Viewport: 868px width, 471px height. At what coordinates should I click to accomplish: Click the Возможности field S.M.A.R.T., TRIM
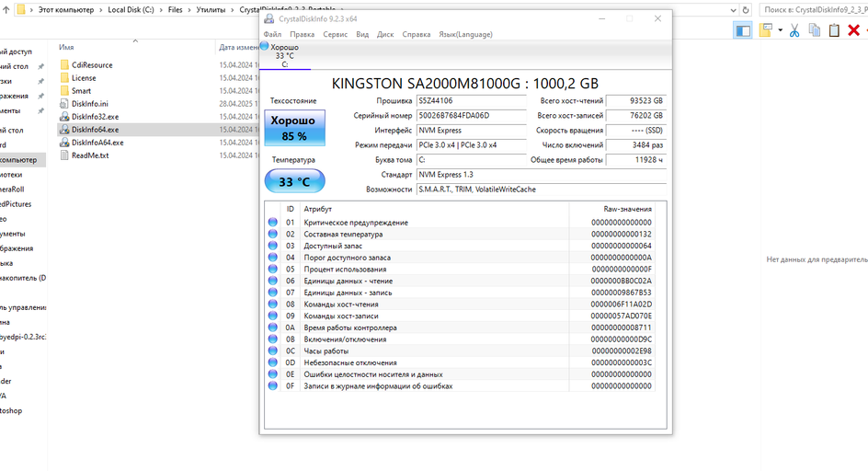[542, 190]
